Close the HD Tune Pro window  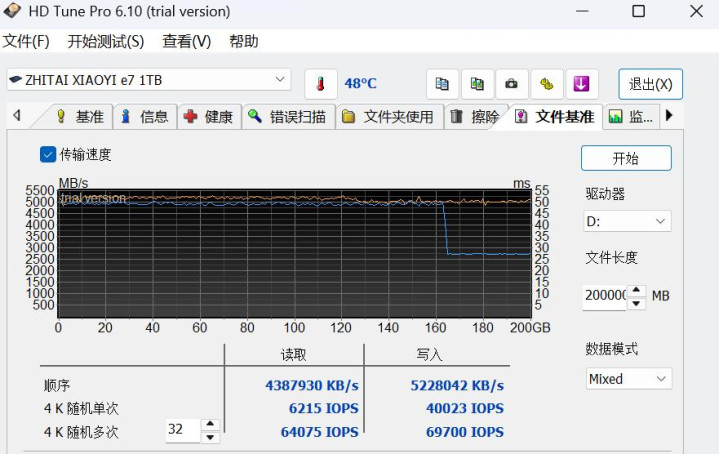(x=696, y=11)
